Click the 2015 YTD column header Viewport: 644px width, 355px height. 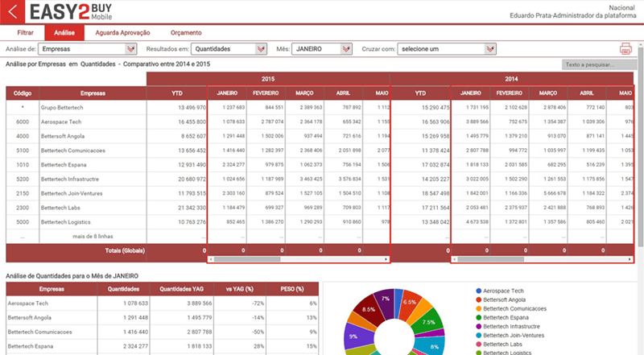(177, 93)
